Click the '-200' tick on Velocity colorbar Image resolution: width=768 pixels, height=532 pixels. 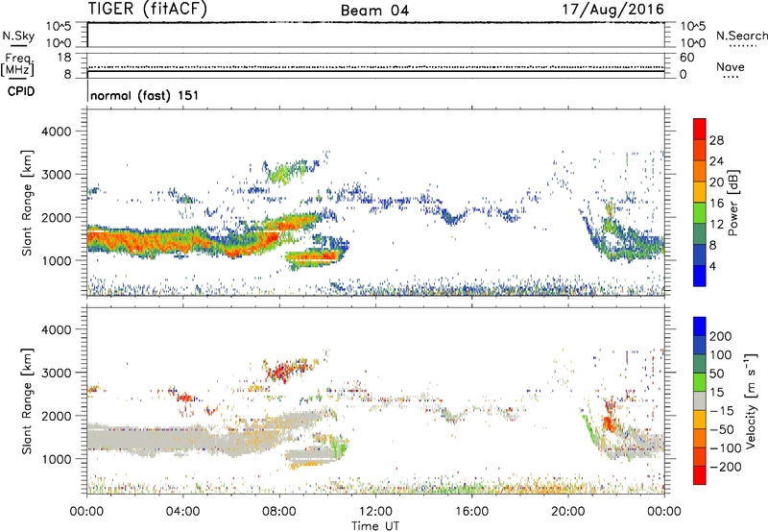coord(725,467)
